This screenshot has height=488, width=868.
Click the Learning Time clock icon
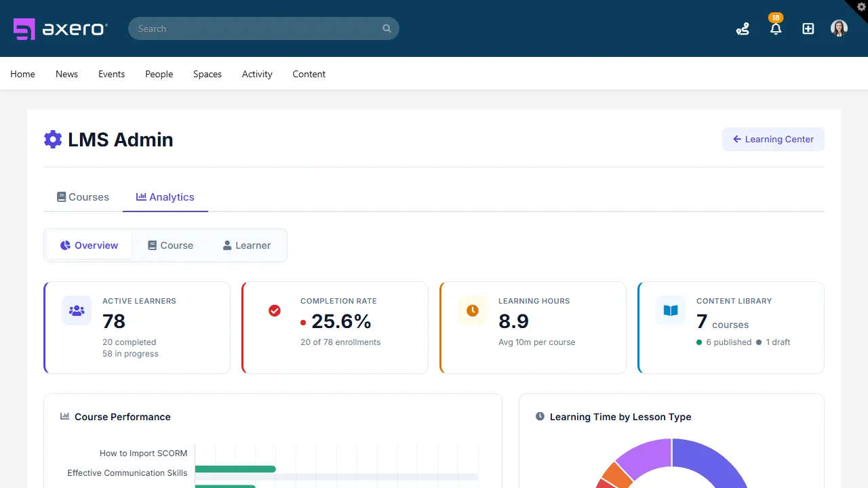click(x=540, y=416)
